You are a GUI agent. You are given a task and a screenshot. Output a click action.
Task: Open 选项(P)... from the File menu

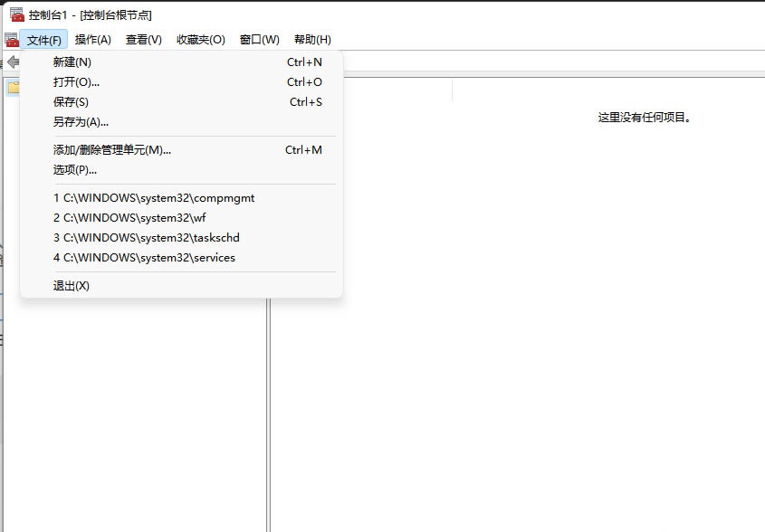75,170
